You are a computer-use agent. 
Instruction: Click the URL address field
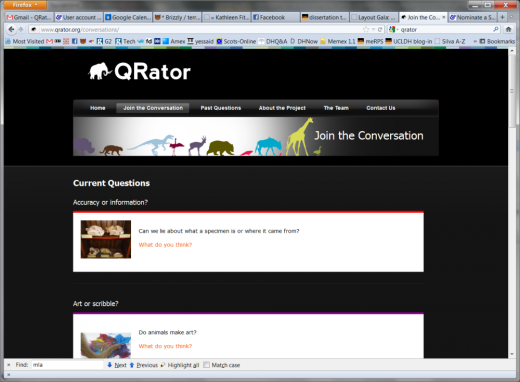(x=200, y=30)
